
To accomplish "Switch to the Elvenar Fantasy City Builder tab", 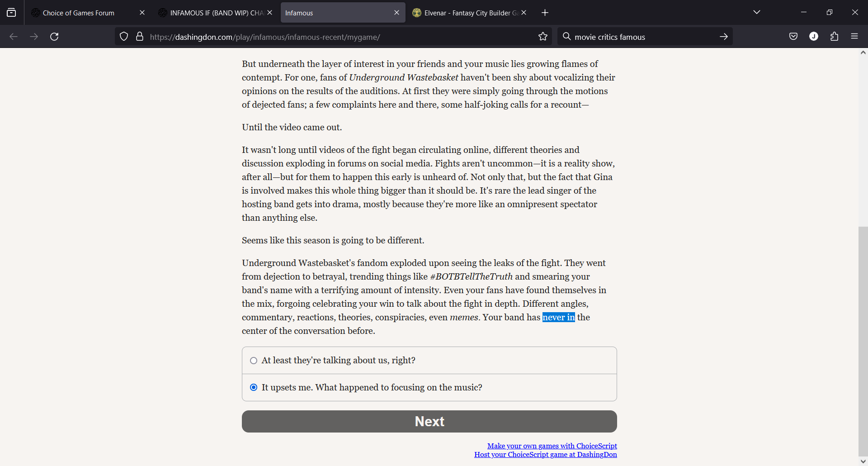I will pyautogui.click(x=470, y=13).
